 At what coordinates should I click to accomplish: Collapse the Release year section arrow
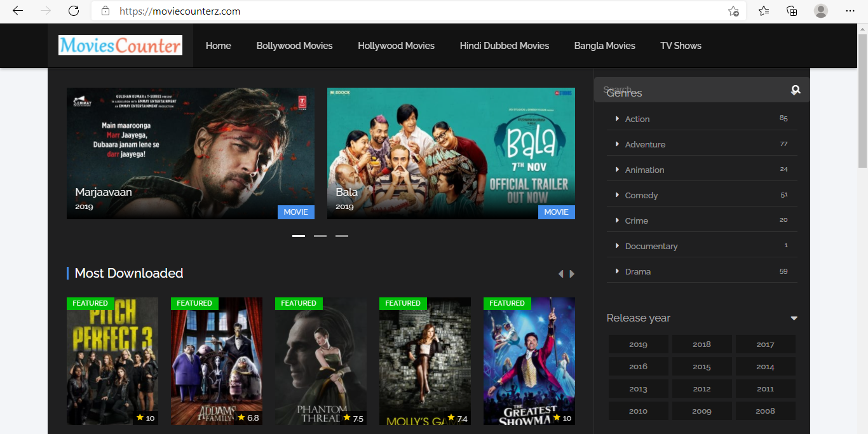coord(794,318)
